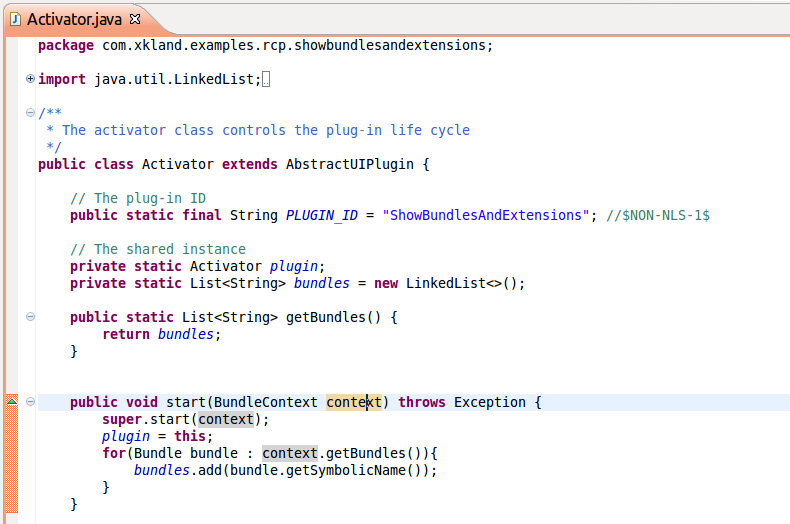Click bundles in the return statement
Screen dimensions: 790x524
click(186, 334)
